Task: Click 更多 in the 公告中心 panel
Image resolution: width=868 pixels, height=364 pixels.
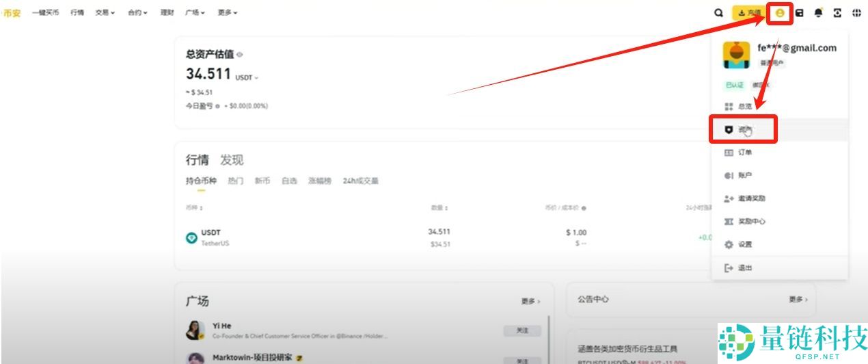Action: 798,300
